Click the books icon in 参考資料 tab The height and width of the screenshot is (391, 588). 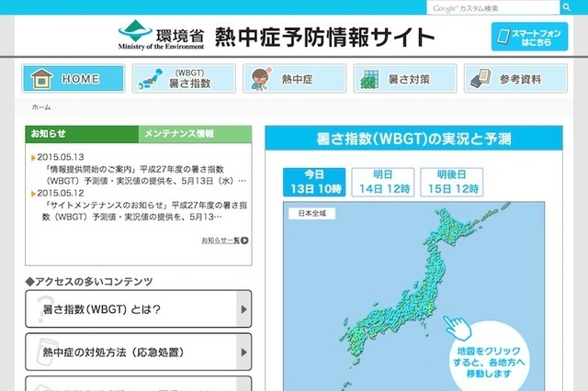pyautogui.click(x=481, y=79)
